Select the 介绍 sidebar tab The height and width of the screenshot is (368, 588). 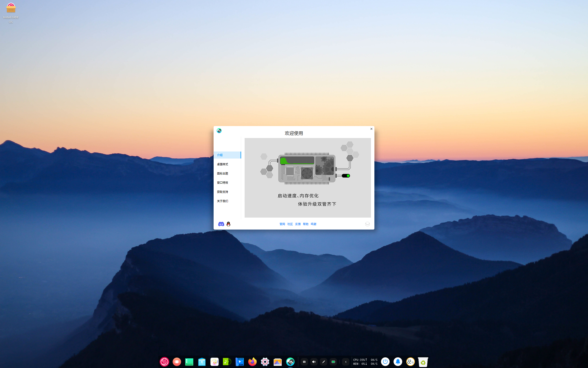227,155
